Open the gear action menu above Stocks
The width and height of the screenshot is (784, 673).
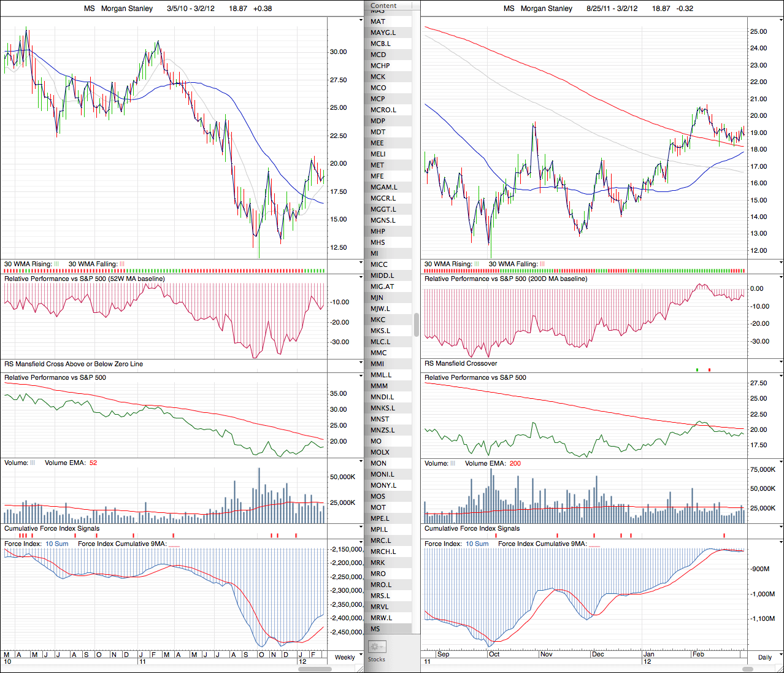tap(376, 647)
